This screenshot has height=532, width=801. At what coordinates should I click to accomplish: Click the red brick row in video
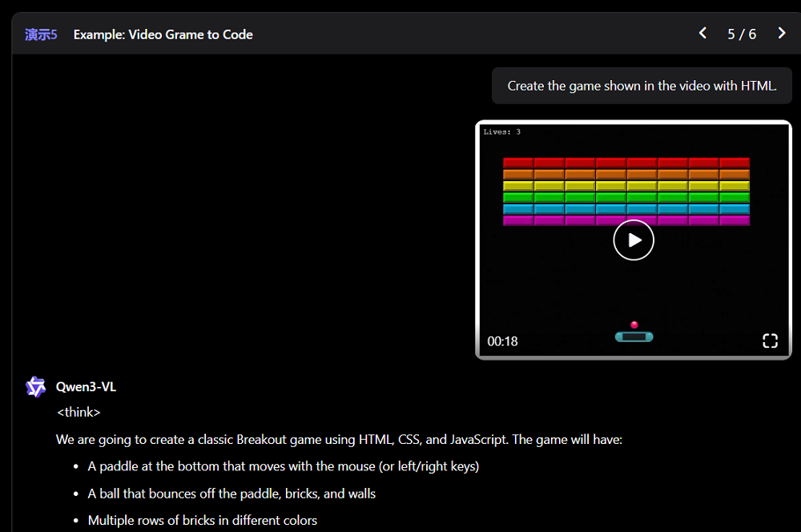626,163
